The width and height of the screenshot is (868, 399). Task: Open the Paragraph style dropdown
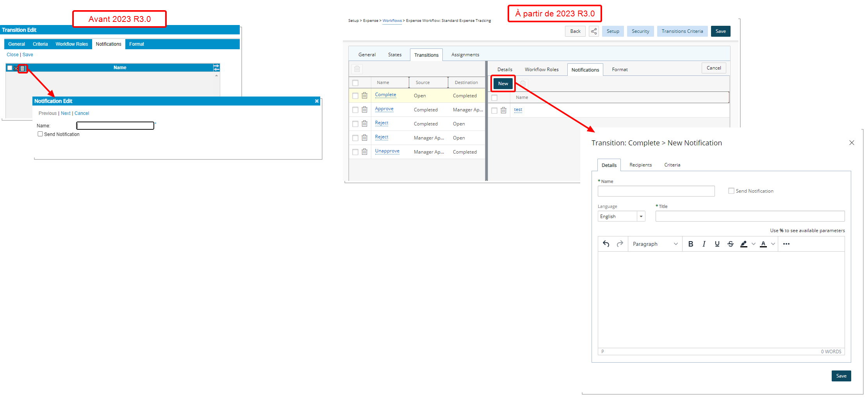(655, 244)
